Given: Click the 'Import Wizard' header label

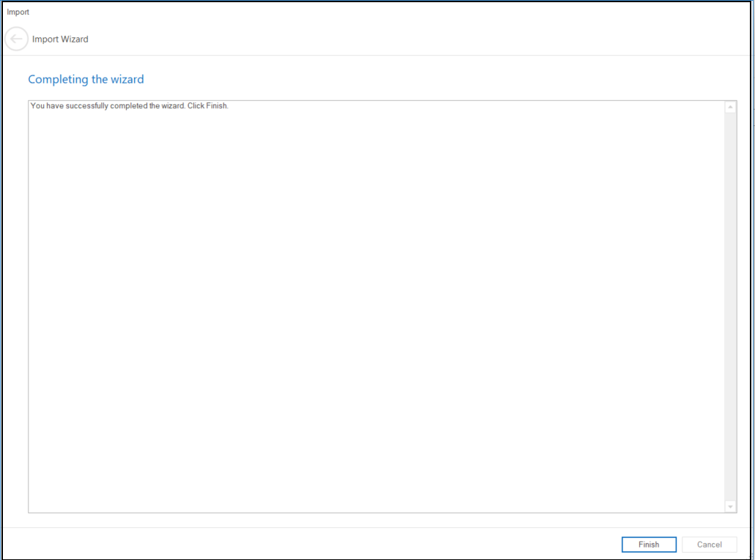Looking at the screenshot, I should pyautogui.click(x=60, y=40).
